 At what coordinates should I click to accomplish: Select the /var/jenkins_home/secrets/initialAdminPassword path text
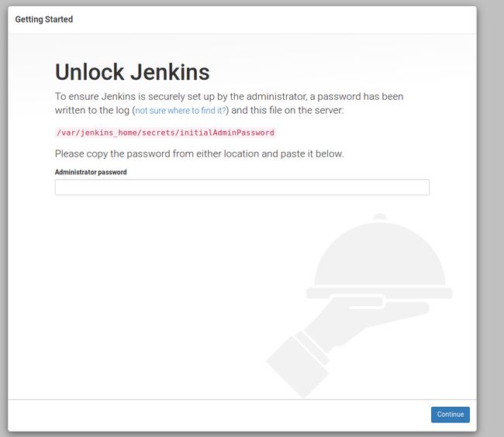[165, 132]
